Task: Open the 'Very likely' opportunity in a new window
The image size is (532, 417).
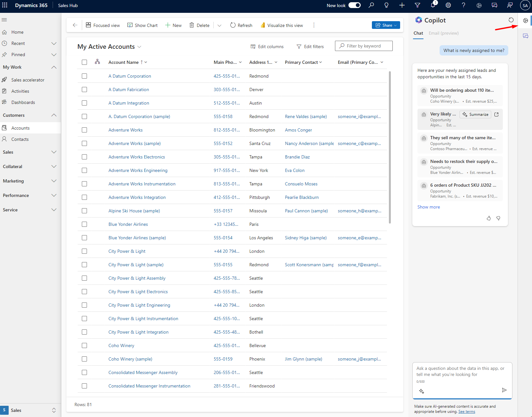Action: point(496,115)
